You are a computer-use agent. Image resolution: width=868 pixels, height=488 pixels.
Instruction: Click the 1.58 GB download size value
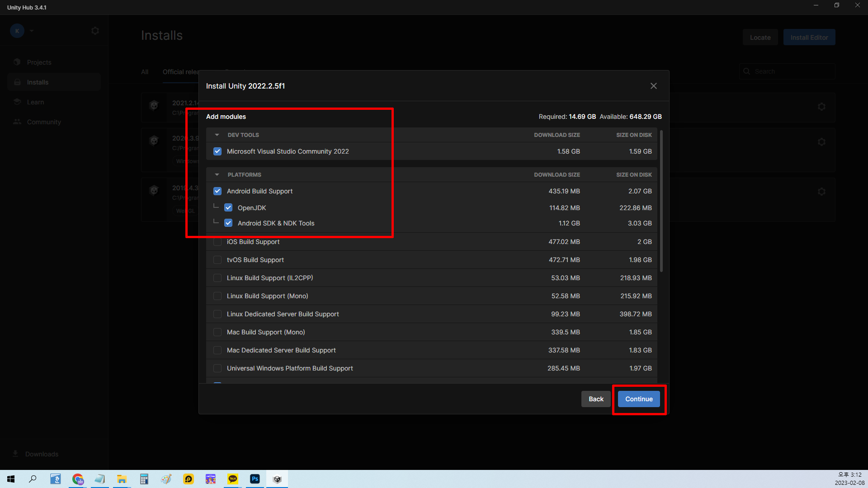568,151
